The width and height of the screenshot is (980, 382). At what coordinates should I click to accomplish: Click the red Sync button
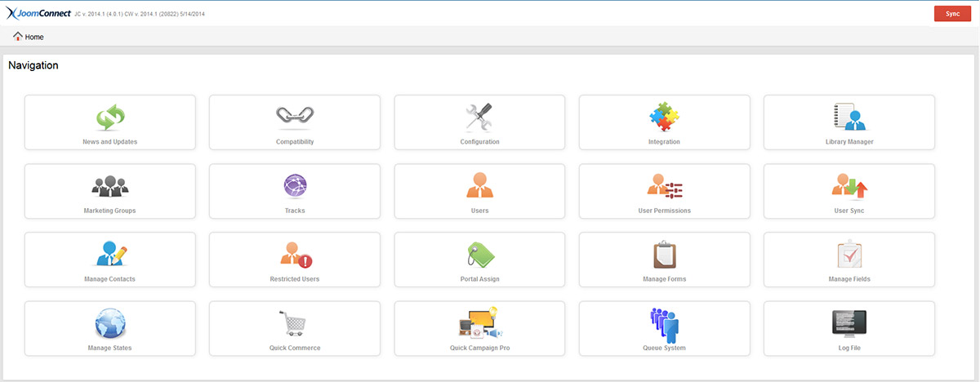point(952,14)
